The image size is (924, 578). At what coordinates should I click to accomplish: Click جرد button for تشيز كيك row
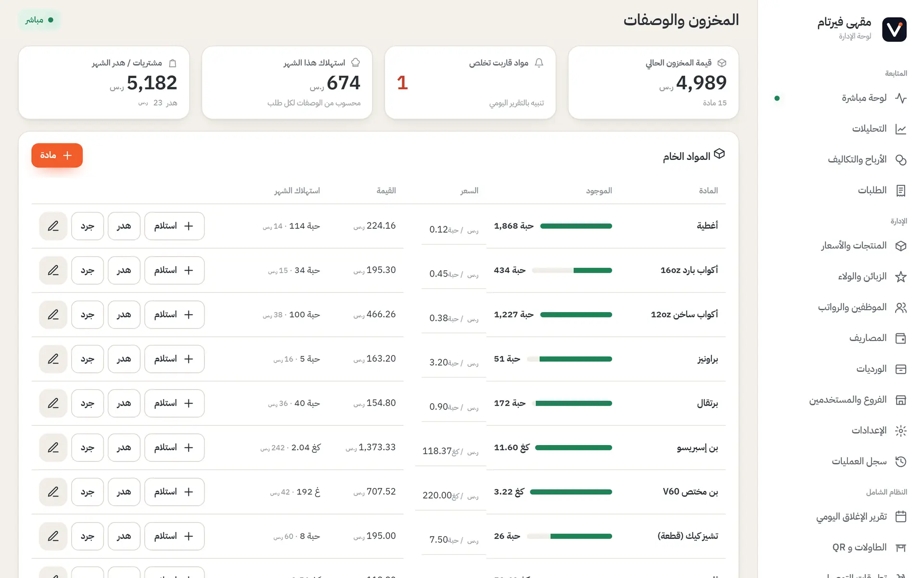pos(88,536)
